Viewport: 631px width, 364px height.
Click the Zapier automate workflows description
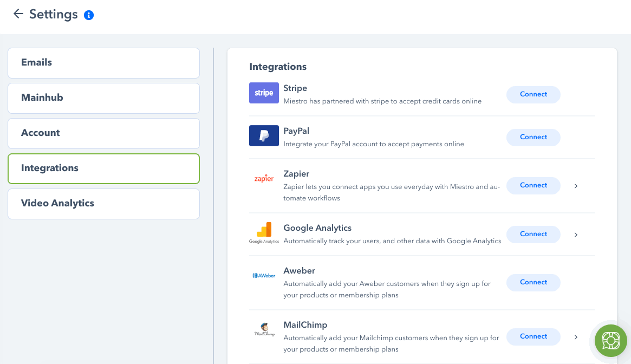point(392,192)
